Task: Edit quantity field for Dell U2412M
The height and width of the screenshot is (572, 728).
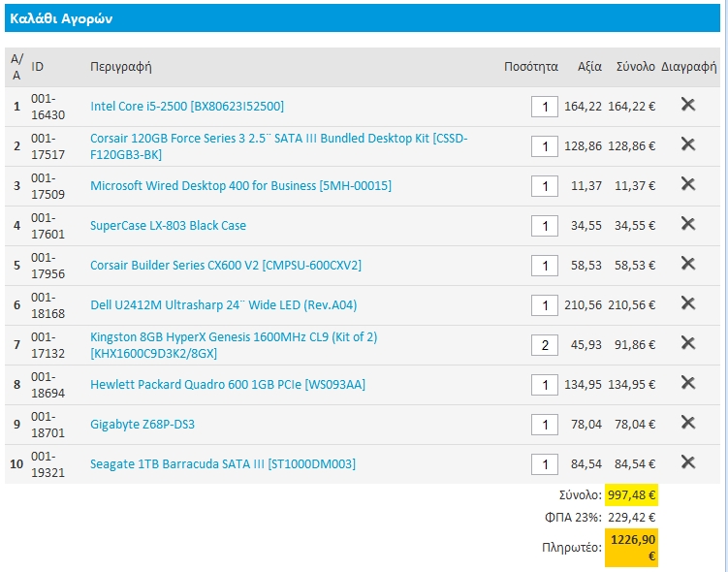Action: (x=545, y=305)
